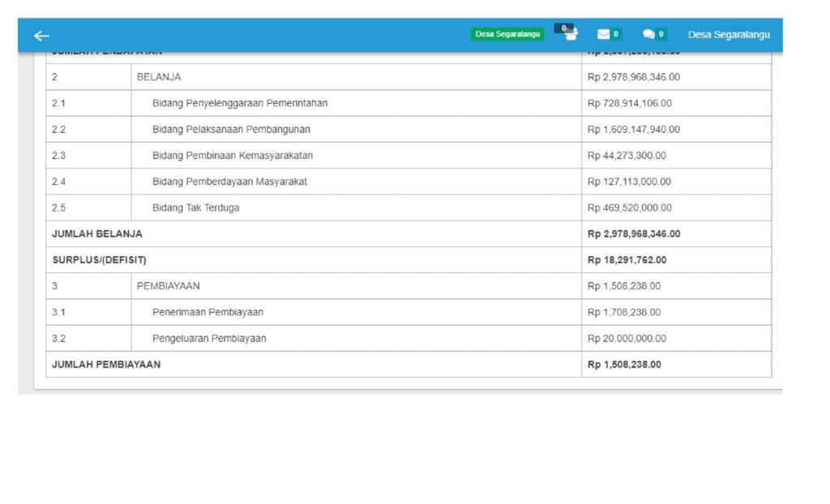Select Bidang Pemberdayaan Masyarakat entry
Viewport: 830px width, 504px height.
(x=229, y=182)
